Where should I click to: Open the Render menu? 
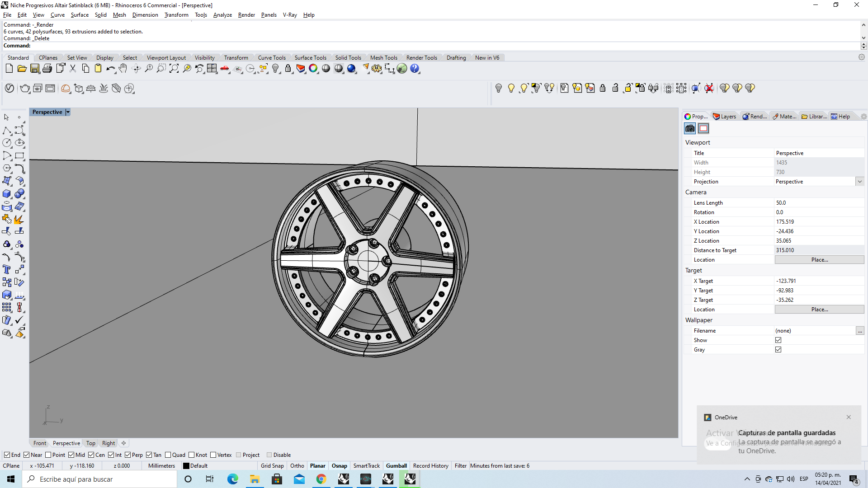coord(246,15)
